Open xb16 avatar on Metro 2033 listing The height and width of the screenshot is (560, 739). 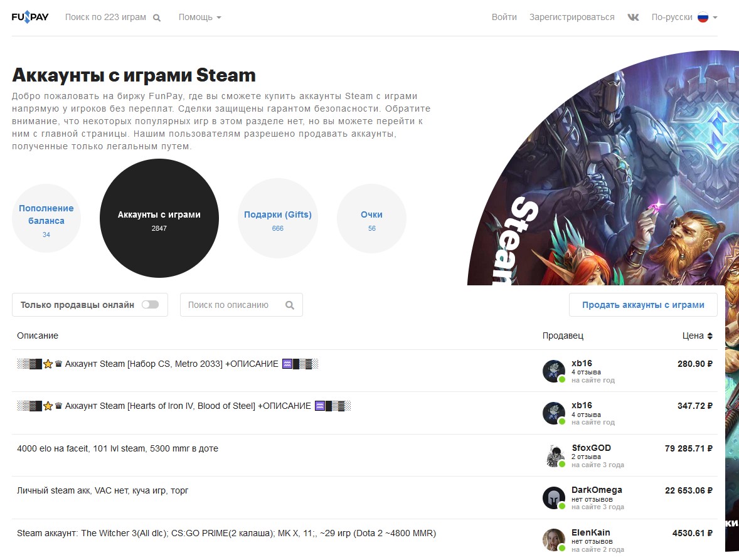pyautogui.click(x=554, y=371)
